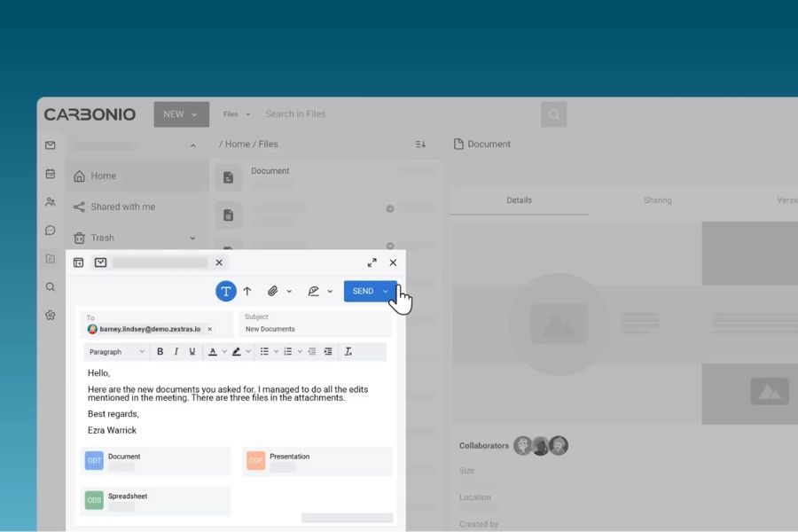Insert a numbered list
This screenshot has height=532, width=798.
288,352
